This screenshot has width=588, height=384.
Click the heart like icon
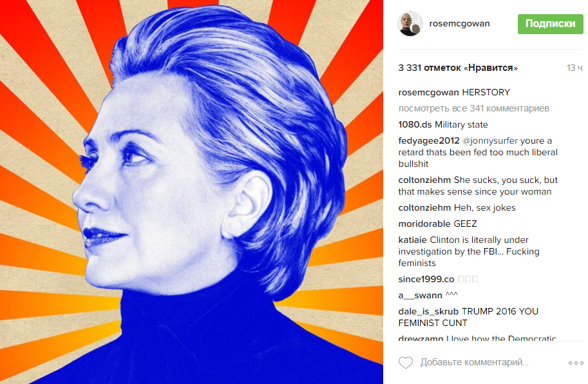pos(405,363)
